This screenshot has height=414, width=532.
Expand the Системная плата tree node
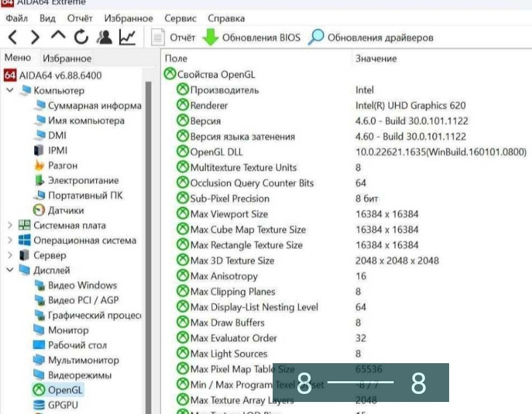coord(10,225)
